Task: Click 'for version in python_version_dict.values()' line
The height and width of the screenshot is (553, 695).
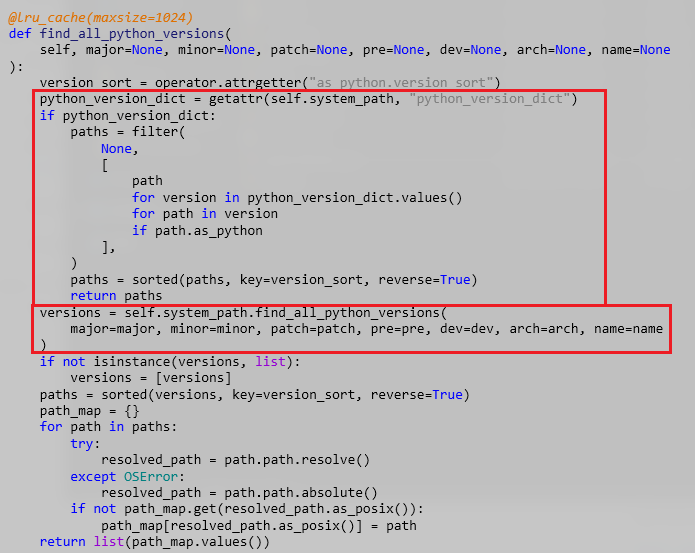Action: [x=297, y=198]
